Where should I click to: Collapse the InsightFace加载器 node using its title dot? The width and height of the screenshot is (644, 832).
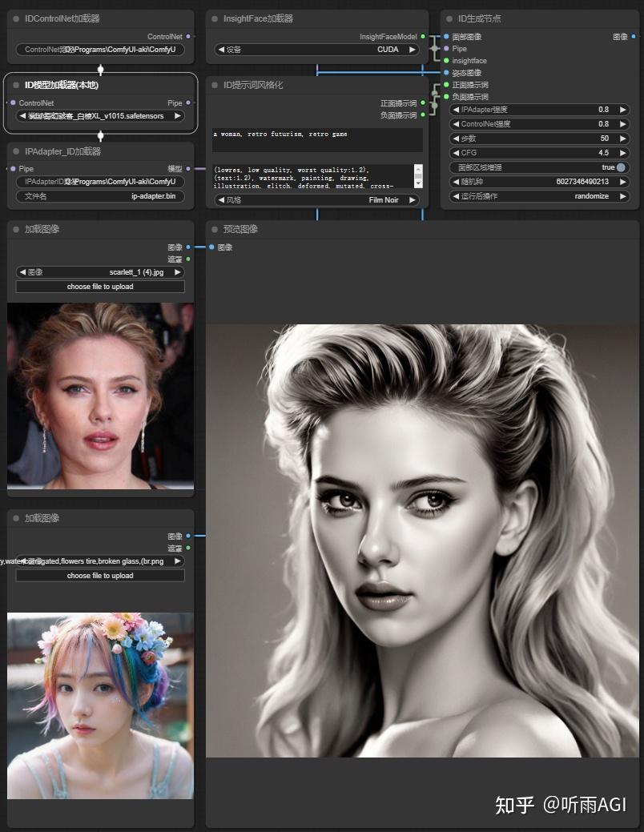click(215, 18)
